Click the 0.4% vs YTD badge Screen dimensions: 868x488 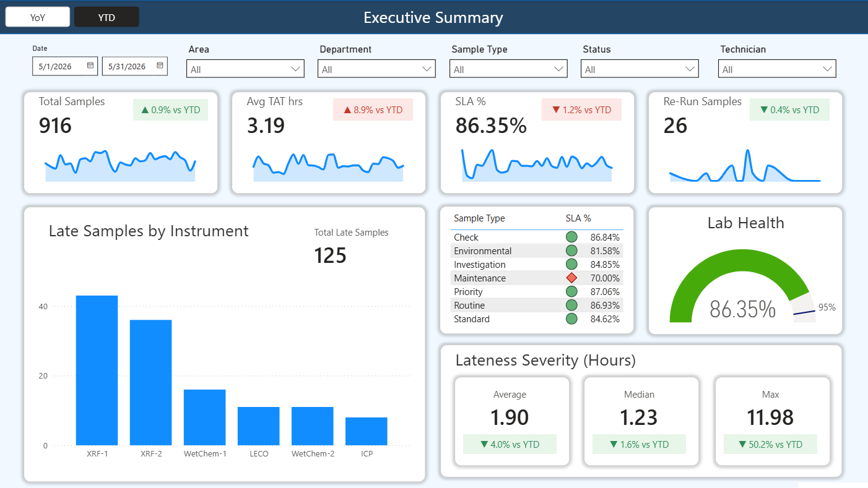pyautogui.click(x=789, y=110)
